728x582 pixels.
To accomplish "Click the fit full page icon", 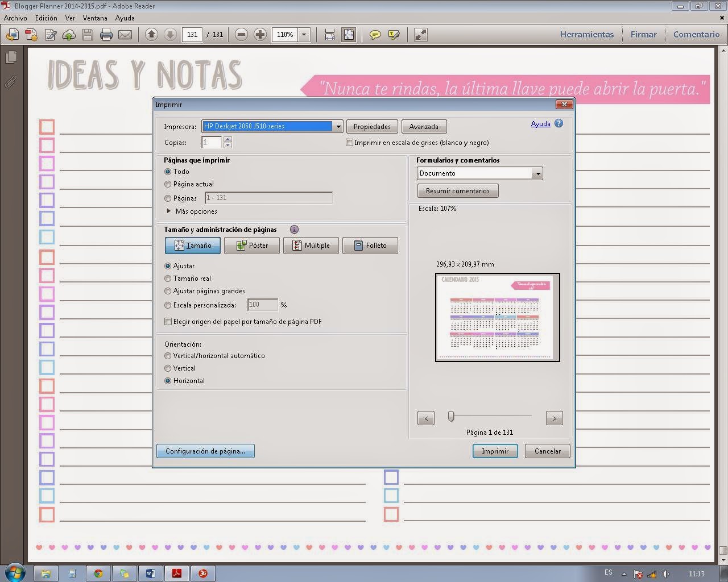I will tap(349, 35).
